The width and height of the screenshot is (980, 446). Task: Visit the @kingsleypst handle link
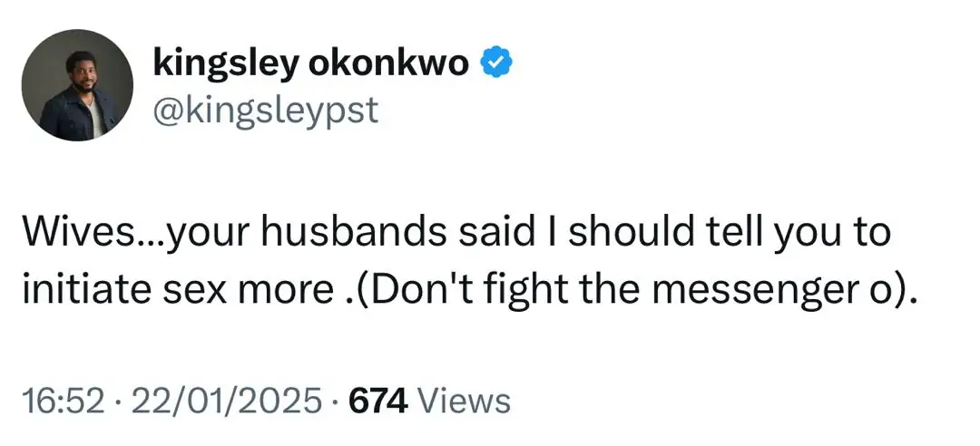coord(266,111)
